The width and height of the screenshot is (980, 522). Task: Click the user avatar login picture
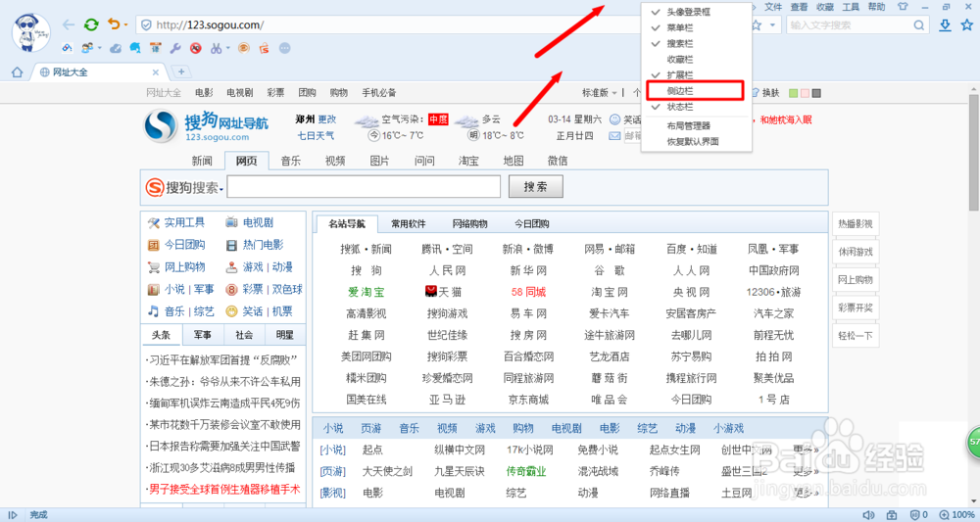tap(31, 32)
